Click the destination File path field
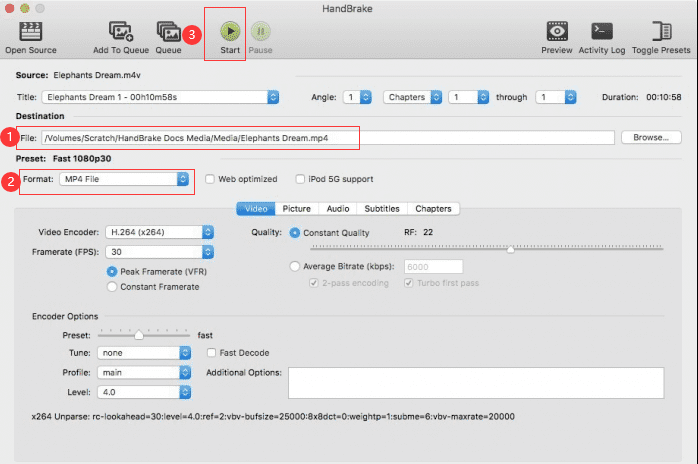The height and width of the screenshot is (464, 698). [328, 138]
